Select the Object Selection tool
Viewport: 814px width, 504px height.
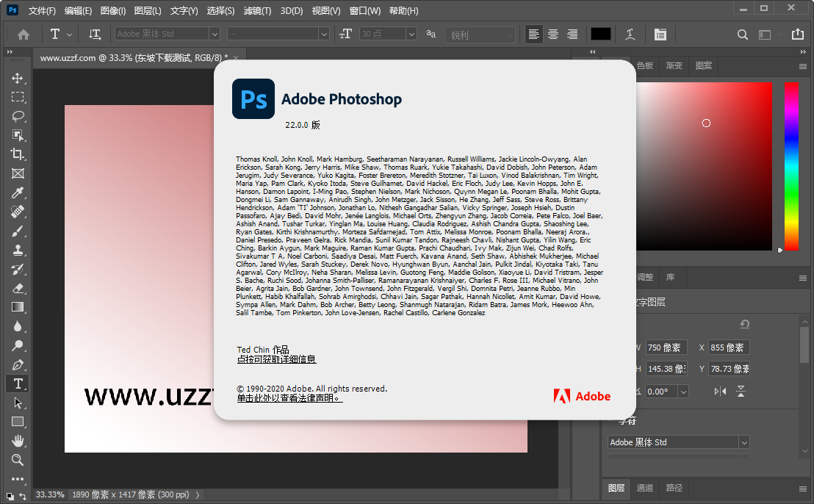pyautogui.click(x=18, y=135)
